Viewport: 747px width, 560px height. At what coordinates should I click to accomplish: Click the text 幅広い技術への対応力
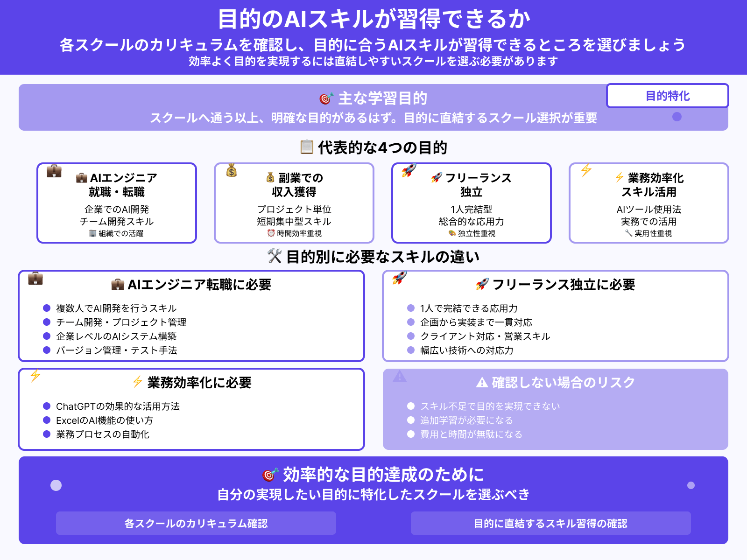click(466, 350)
